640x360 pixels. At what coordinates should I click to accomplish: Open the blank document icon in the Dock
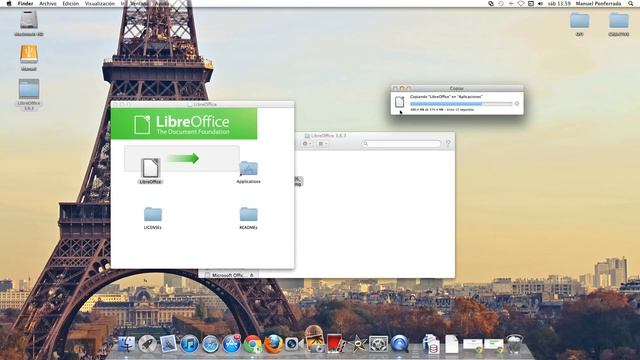(x=451, y=344)
